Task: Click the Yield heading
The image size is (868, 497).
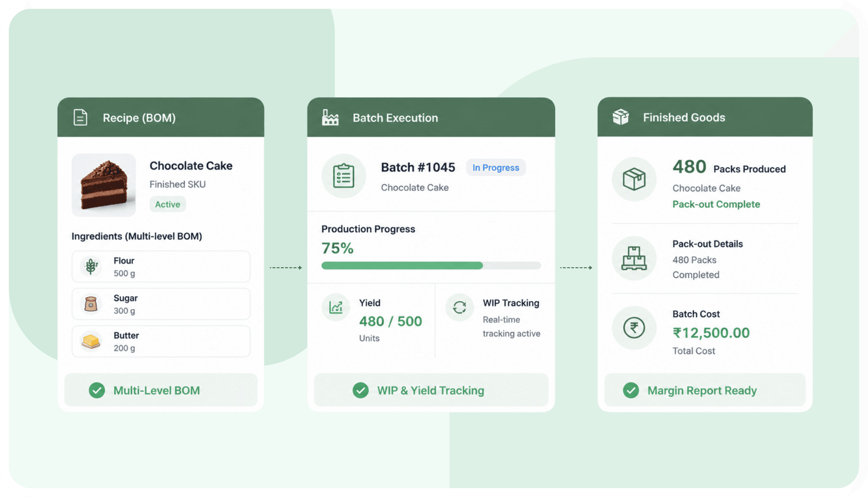Action: pyautogui.click(x=370, y=303)
